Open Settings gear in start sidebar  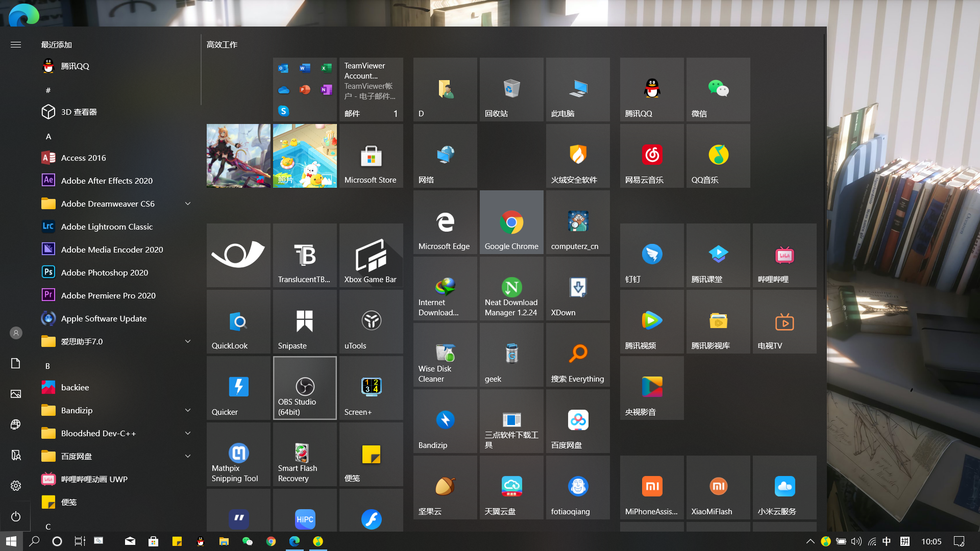click(16, 486)
